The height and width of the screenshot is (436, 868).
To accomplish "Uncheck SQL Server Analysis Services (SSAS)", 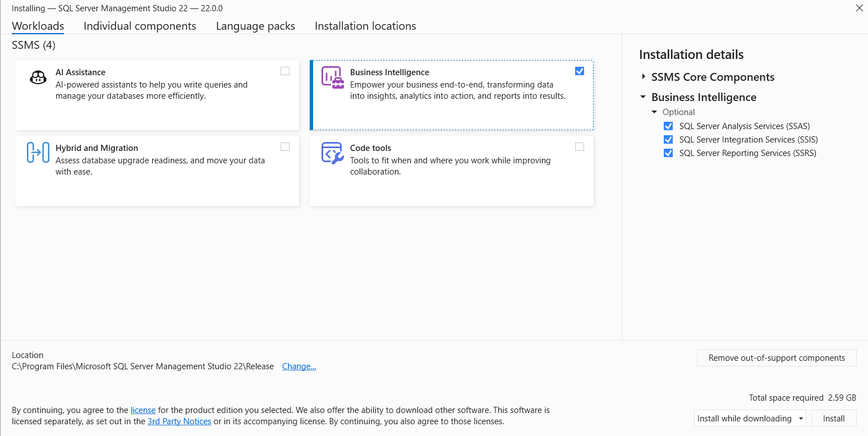I will 668,126.
